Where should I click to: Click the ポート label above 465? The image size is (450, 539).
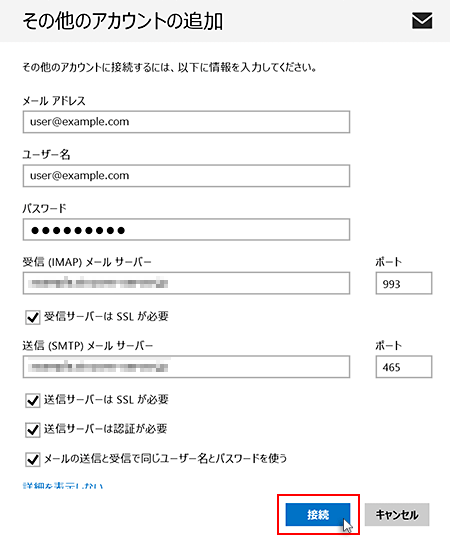point(388,345)
